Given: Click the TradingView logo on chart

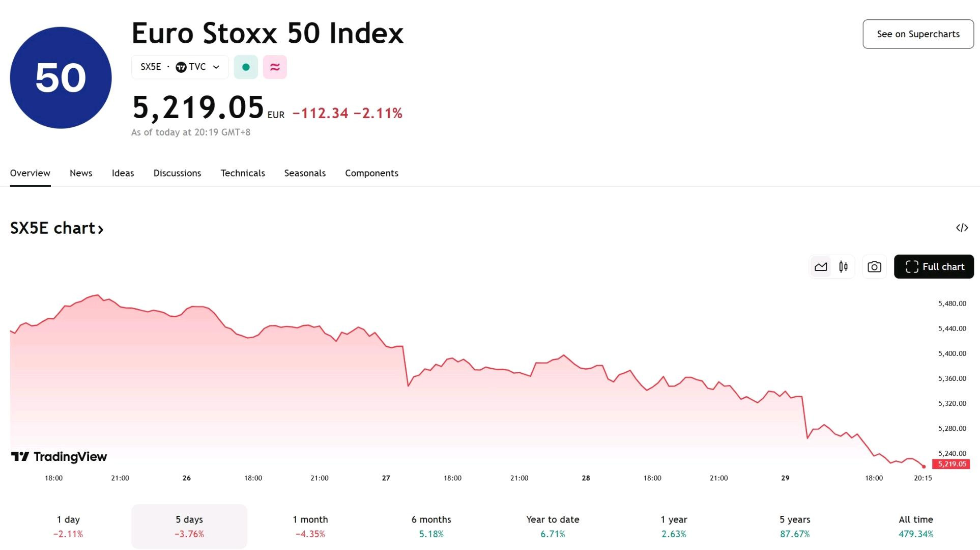Looking at the screenshot, I should click(59, 457).
